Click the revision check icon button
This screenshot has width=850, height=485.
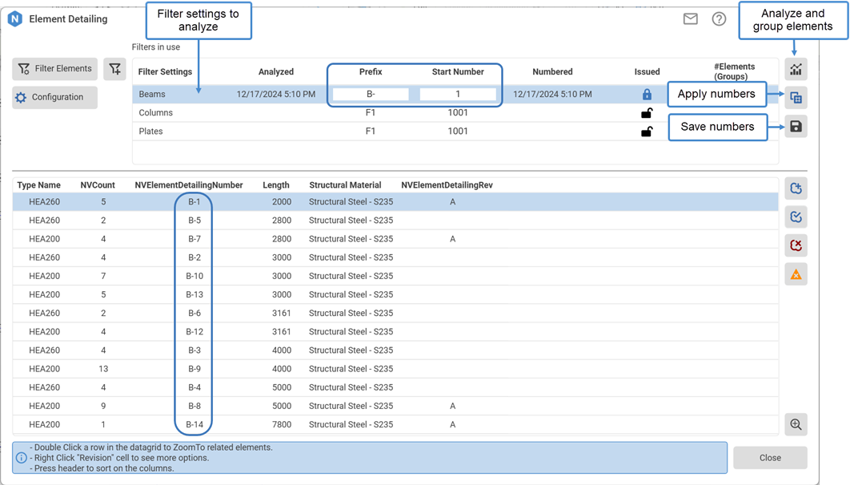(x=796, y=217)
